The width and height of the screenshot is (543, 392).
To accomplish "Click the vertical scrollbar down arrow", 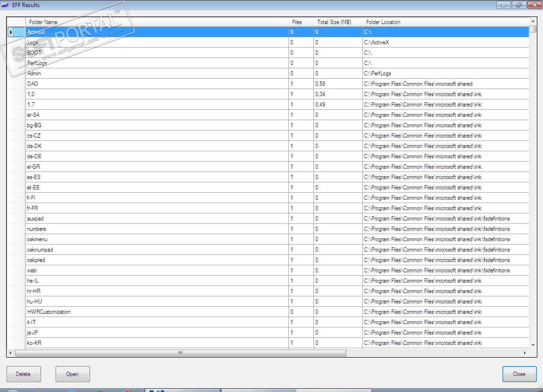I will (533, 345).
